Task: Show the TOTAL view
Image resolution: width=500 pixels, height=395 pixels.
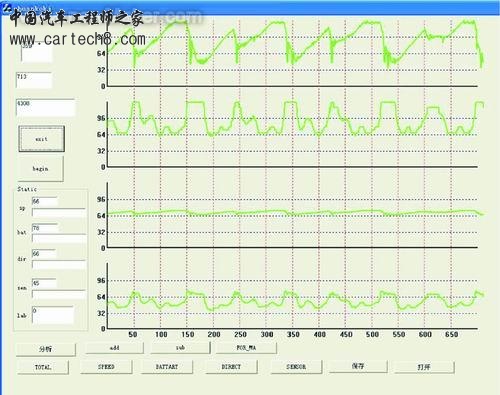Action: [43, 367]
